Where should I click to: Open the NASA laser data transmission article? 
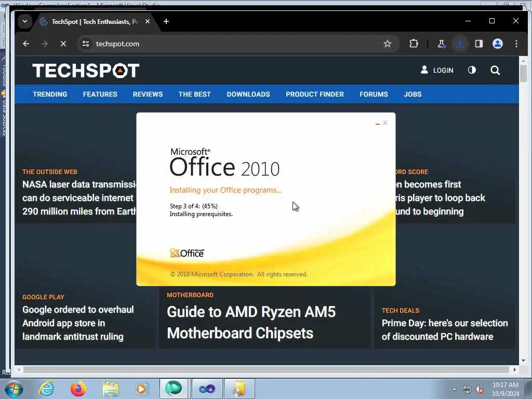[79, 198]
